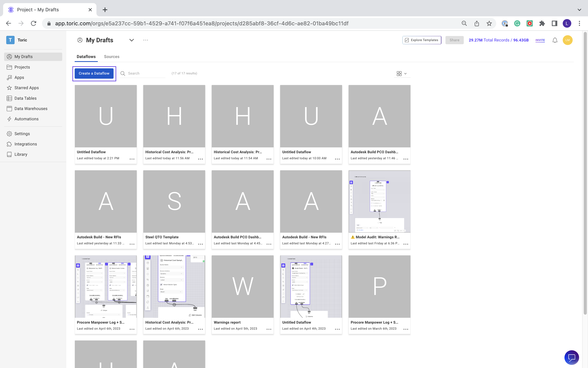Open Automations in the sidebar
588x368 pixels.
(x=33, y=119)
